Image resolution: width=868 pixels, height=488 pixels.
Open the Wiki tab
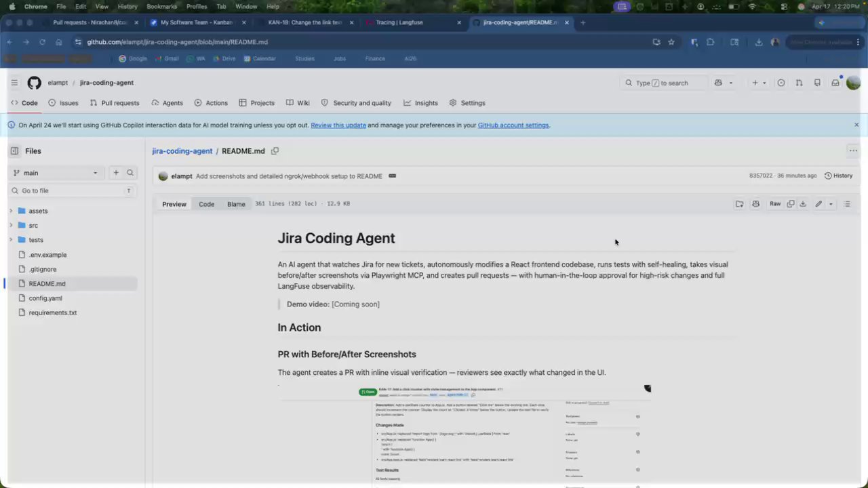tap(298, 103)
